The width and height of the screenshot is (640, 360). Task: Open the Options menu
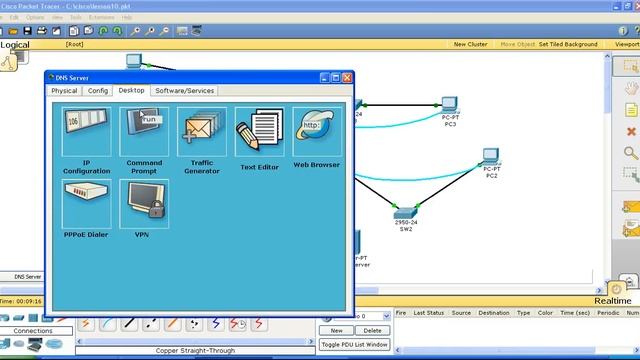click(x=35, y=18)
